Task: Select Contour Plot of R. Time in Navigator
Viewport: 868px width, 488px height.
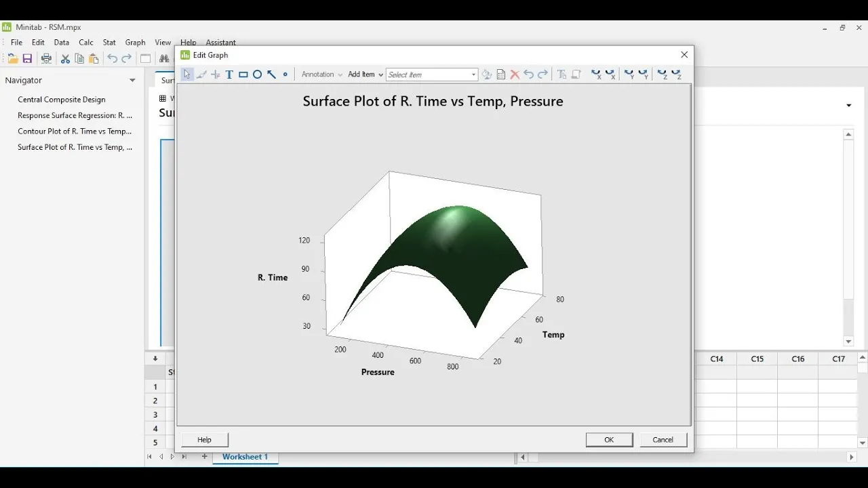Action: tap(75, 131)
